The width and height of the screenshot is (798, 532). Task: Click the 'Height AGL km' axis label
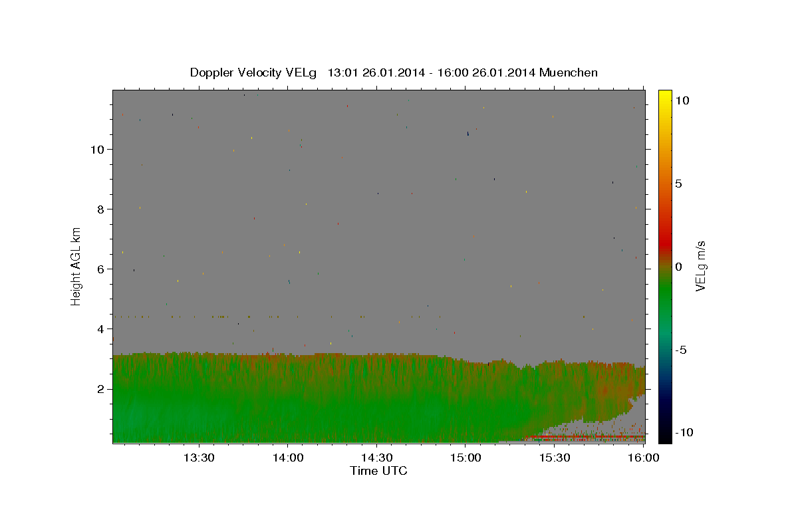coord(76,267)
